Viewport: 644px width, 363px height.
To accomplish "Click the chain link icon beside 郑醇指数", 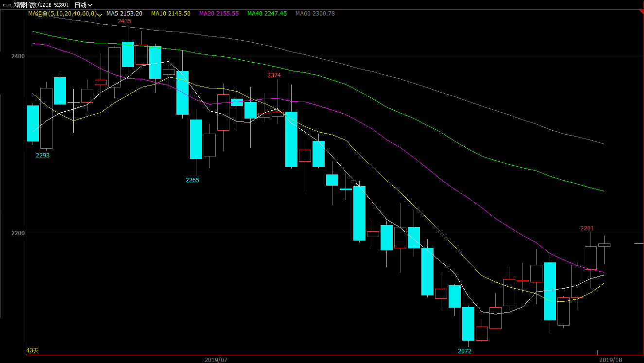I will click(x=8, y=5).
